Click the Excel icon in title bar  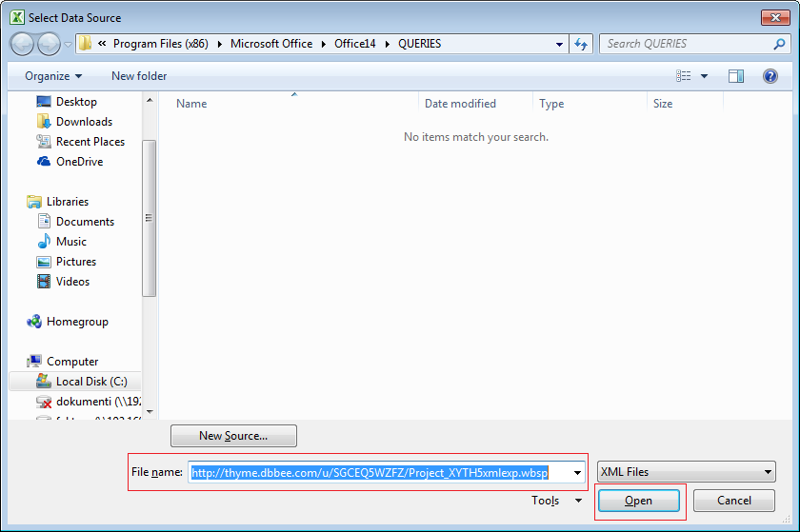[17, 17]
